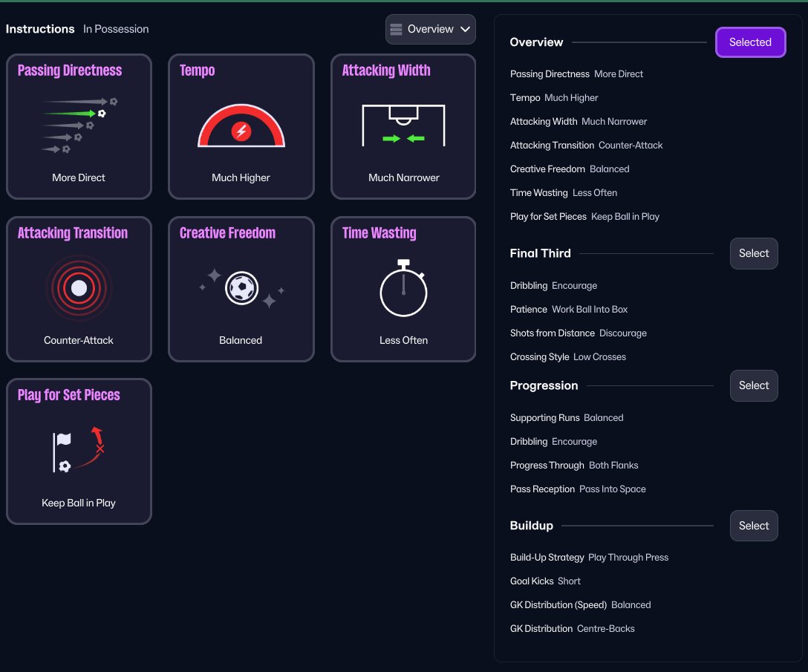Click the Creative Freedom card title
The height and width of the screenshot is (672, 808).
(227, 233)
